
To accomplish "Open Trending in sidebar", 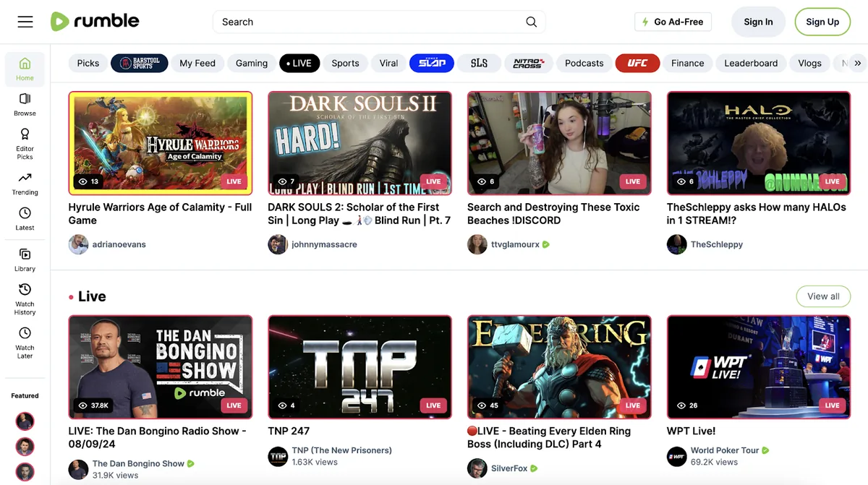I will (25, 184).
